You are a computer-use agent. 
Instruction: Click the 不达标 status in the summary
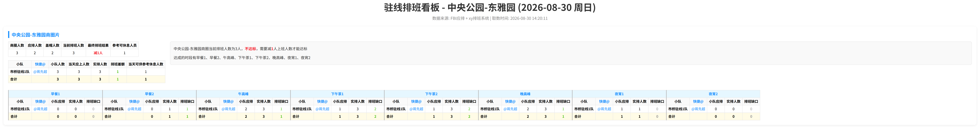[x=250, y=49]
